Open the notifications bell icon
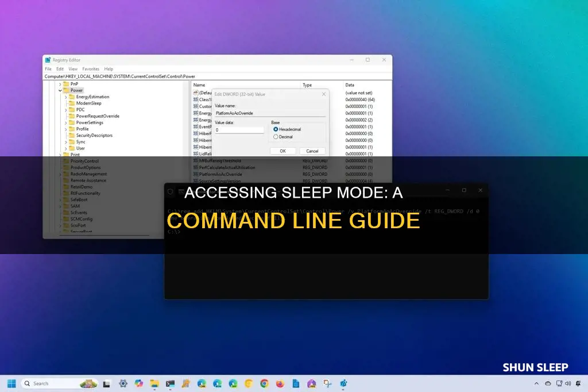 (x=578, y=383)
